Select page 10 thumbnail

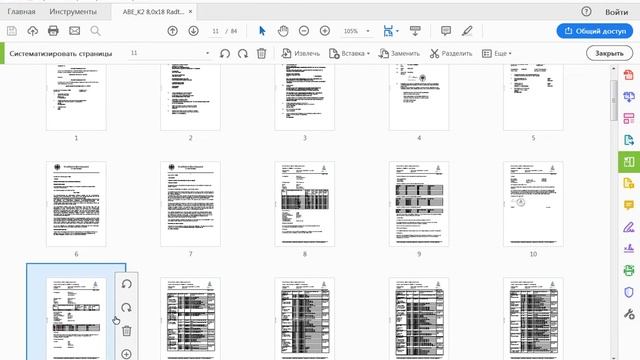click(533, 204)
